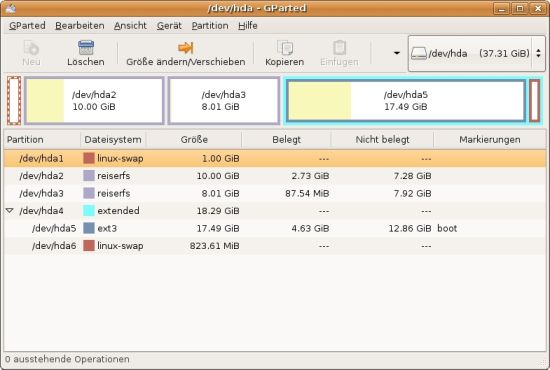Open the Bearbeiten menu

point(80,26)
